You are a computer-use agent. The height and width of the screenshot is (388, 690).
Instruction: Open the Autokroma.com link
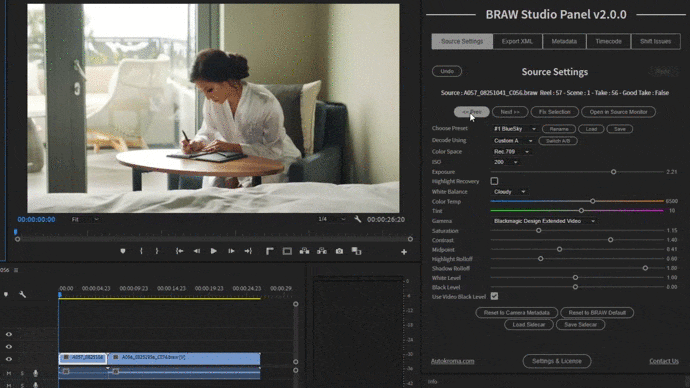tap(452, 361)
